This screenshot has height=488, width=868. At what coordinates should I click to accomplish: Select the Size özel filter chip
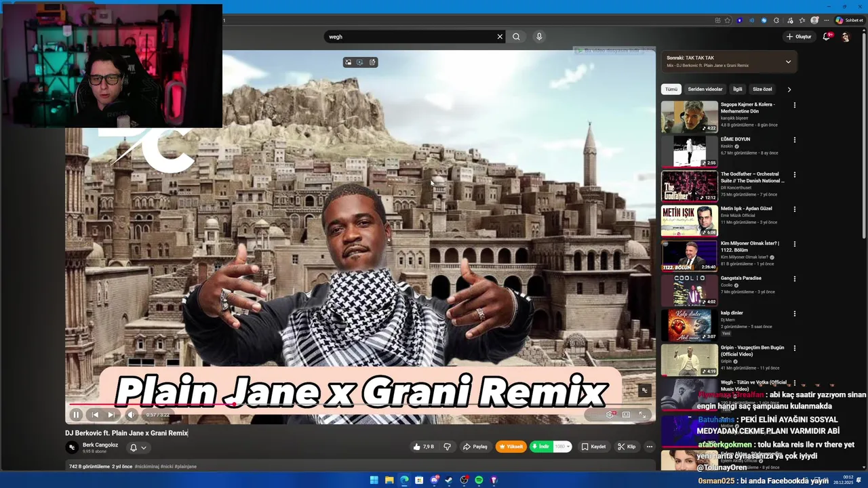[x=762, y=89]
